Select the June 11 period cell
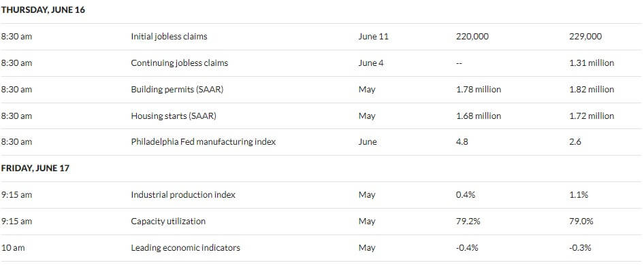Image resolution: width=644 pixels, height=265 pixels. 373,37
